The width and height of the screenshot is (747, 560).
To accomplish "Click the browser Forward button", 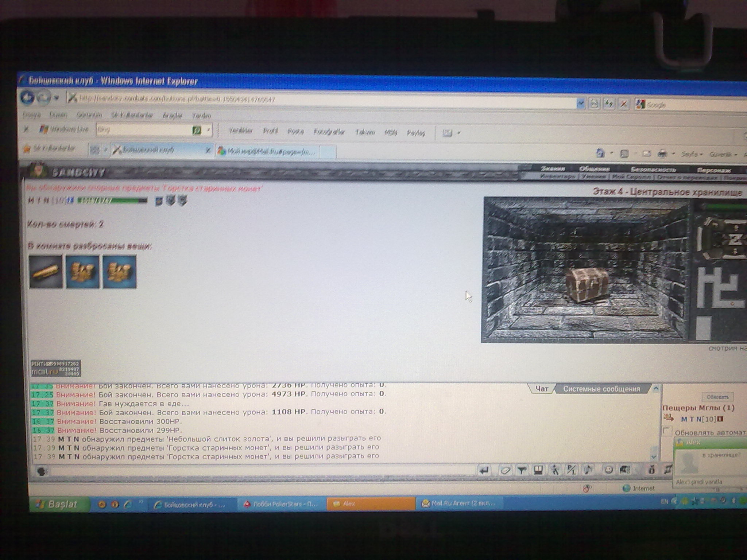I will click(43, 97).
